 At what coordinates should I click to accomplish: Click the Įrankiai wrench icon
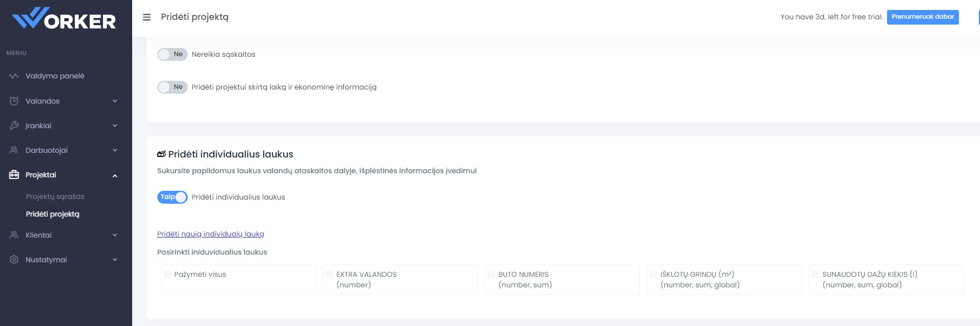[x=14, y=126]
